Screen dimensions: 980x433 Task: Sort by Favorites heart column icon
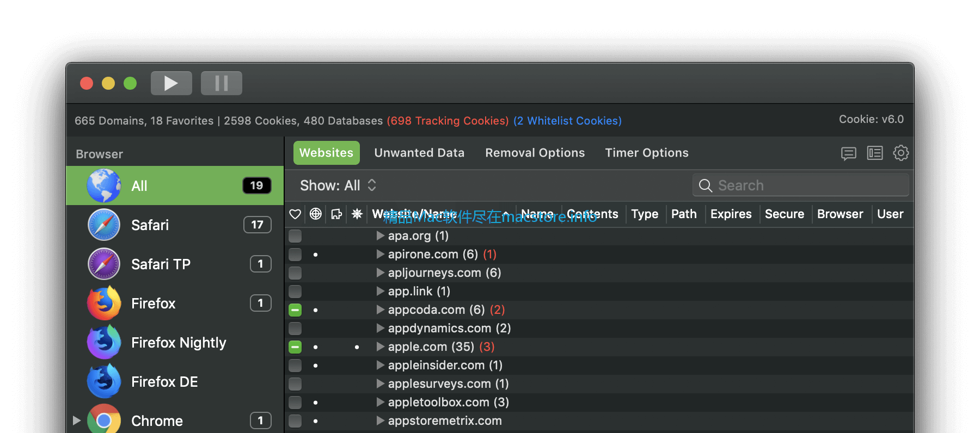point(295,214)
